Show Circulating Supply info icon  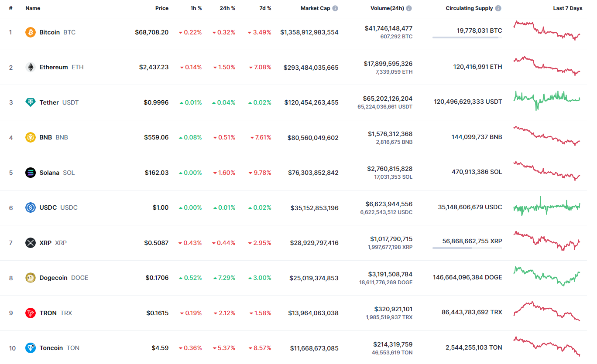(x=498, y=8)
